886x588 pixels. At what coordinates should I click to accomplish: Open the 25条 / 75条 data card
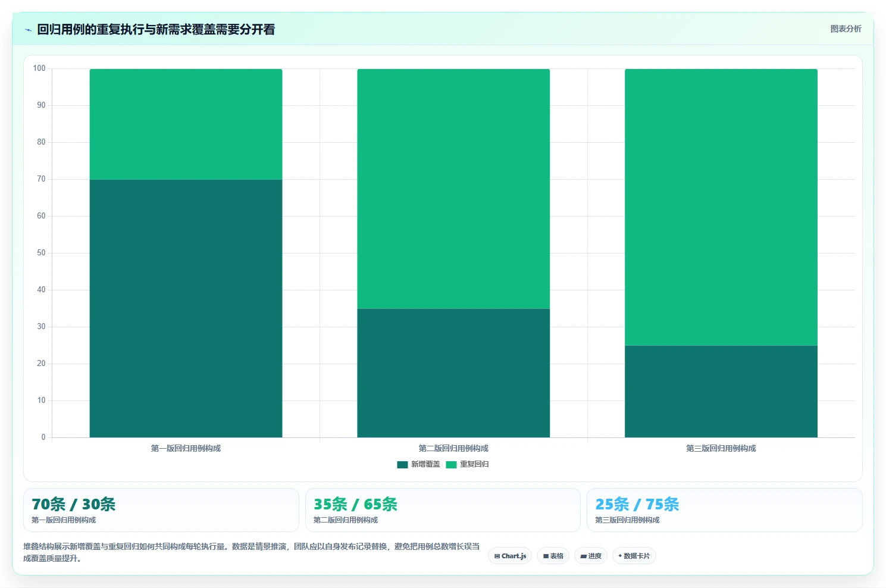(x=724, y=510)
